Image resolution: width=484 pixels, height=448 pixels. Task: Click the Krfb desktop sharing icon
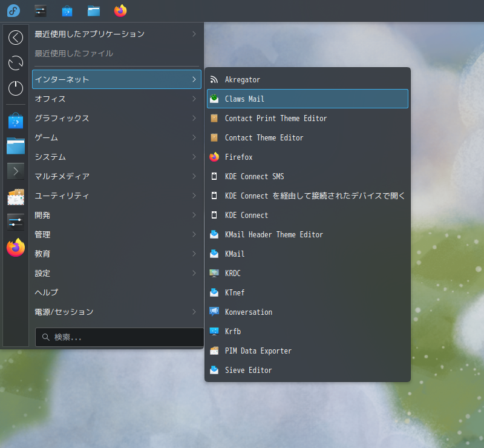tap(214, 331)
